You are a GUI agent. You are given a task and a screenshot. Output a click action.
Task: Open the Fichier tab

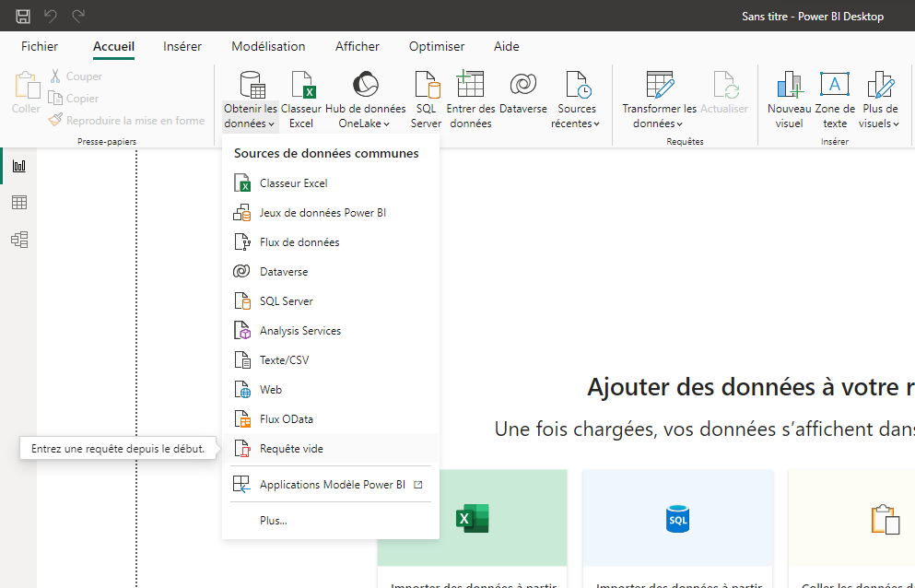(40, 47)
